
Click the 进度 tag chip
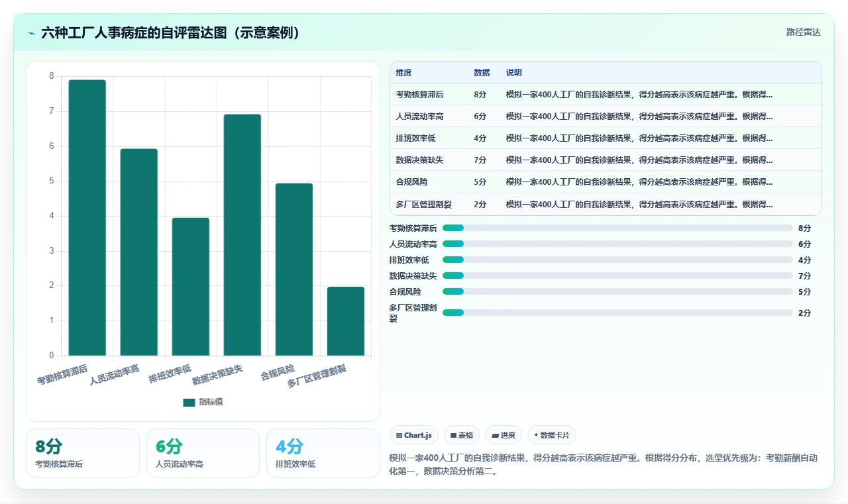(503, 435)
